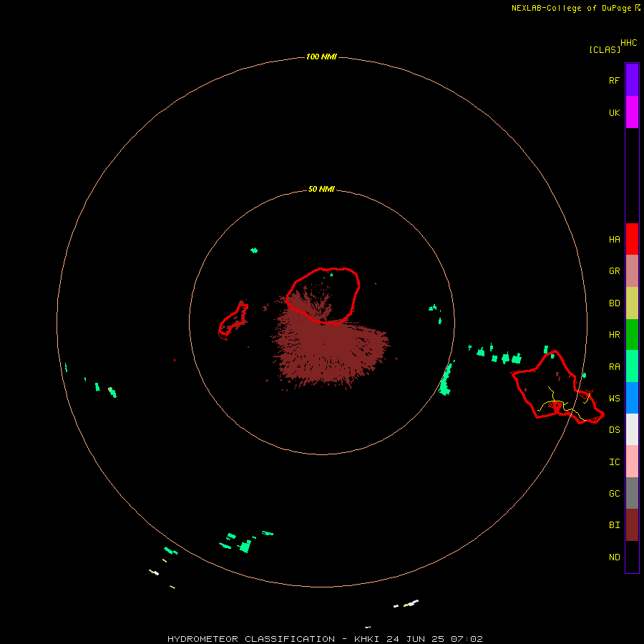Viewport: 644px width, 644px height.
Task: Click the '[CLAS]' units label
Action: pos(605,49)
